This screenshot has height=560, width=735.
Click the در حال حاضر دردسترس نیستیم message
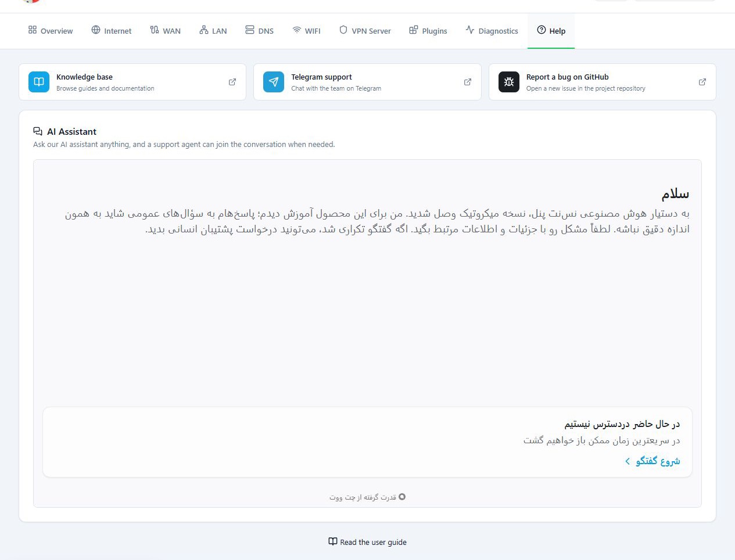click(622, 424)
